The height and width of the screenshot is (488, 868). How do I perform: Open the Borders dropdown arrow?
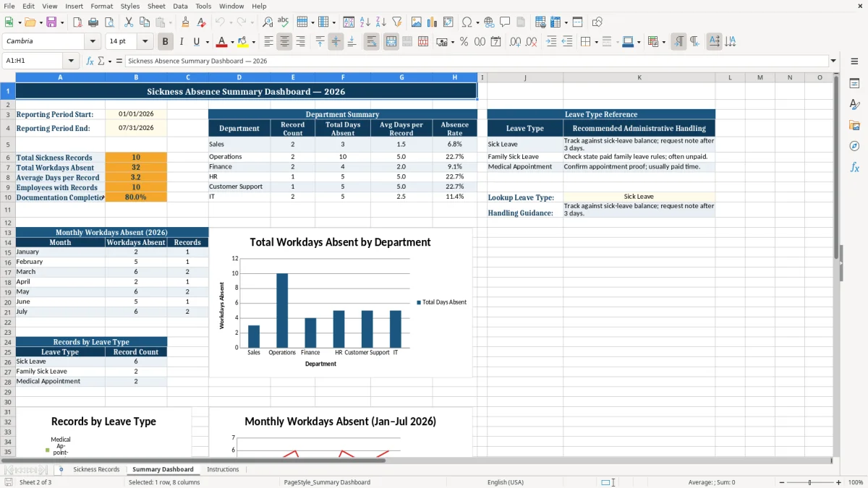596,42
